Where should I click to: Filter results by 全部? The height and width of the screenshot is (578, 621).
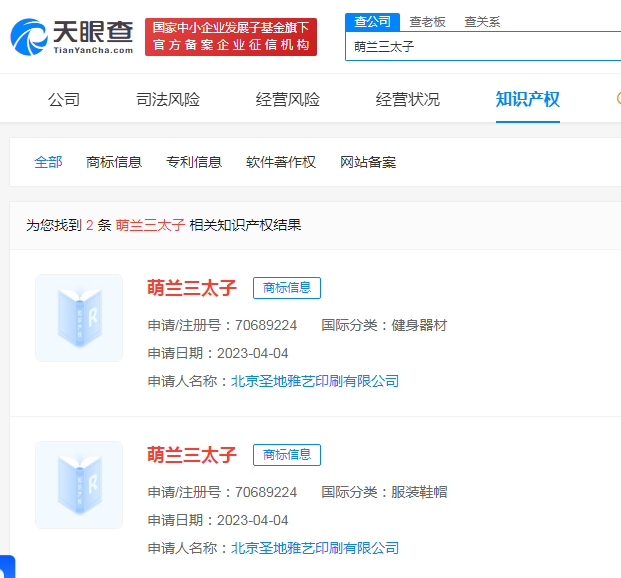coord(48,162)
